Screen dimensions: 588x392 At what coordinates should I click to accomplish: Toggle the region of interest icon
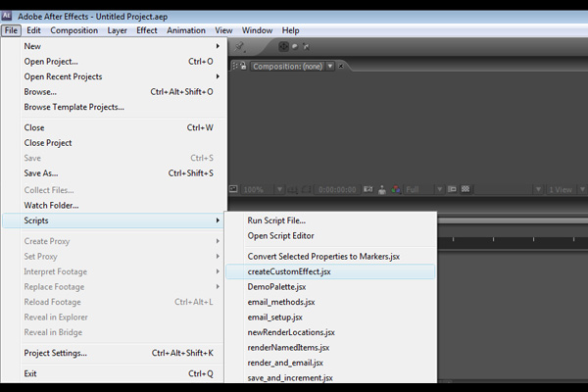click(452, 189)
